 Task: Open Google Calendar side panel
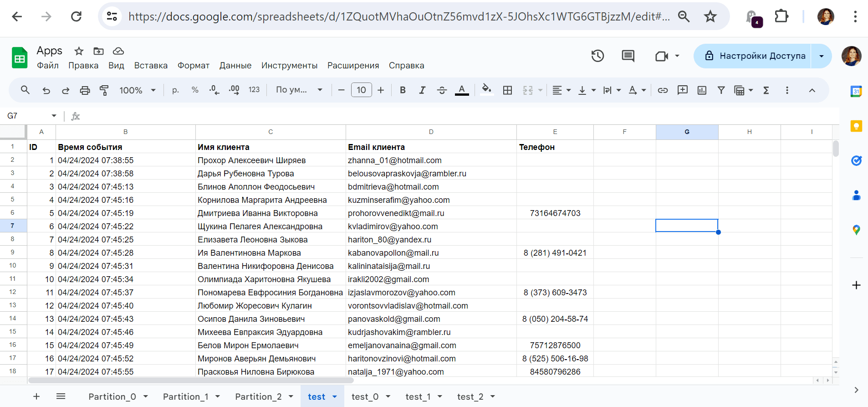tap(856, 91)
